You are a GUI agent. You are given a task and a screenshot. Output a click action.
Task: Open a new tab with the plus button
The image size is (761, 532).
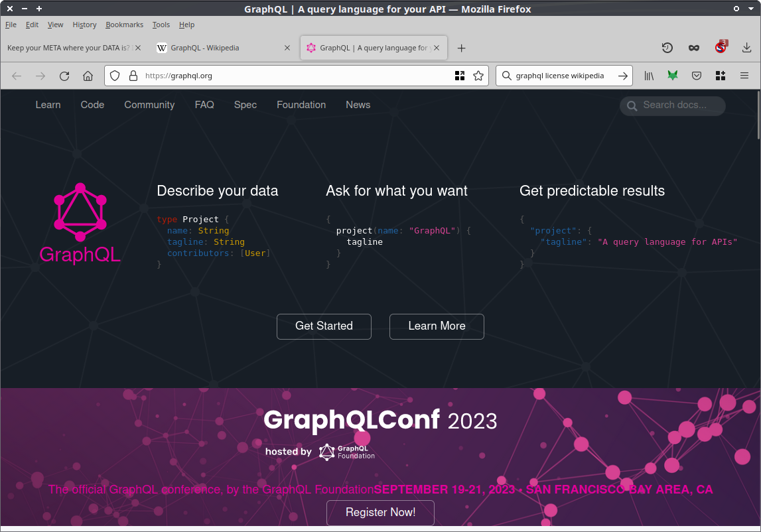(x=462, y=48)
